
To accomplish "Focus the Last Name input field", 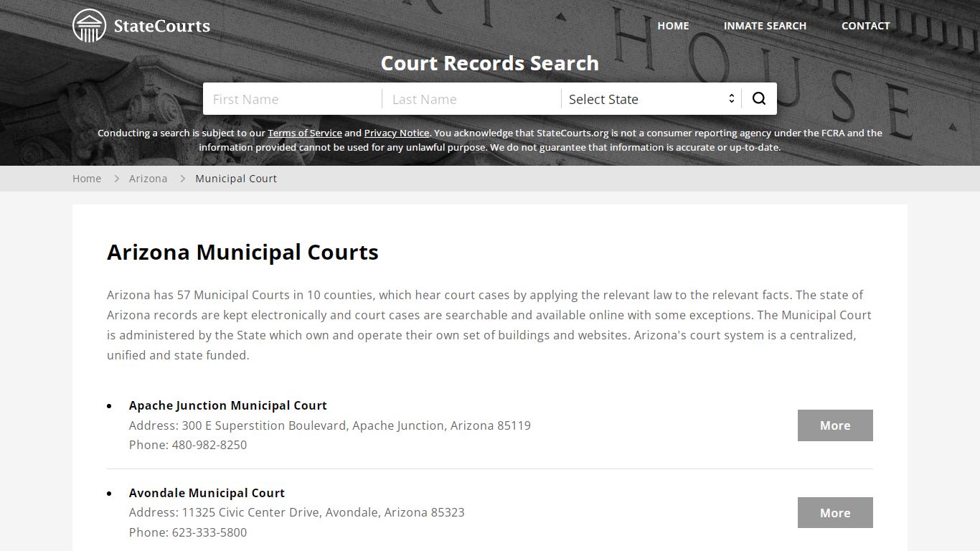I will pos(472,99).
